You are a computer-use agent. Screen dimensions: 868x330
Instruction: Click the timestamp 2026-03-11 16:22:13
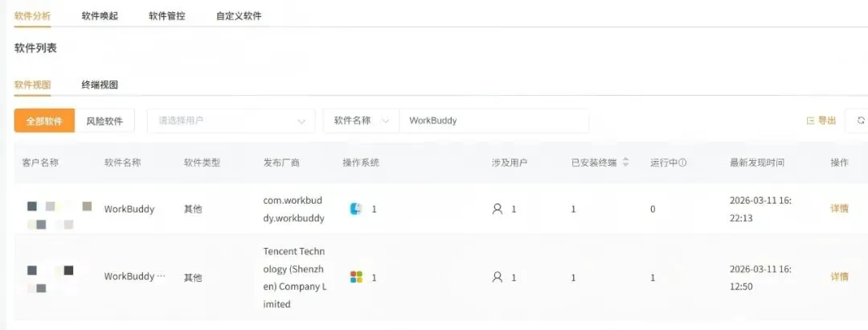coord(760,209)
